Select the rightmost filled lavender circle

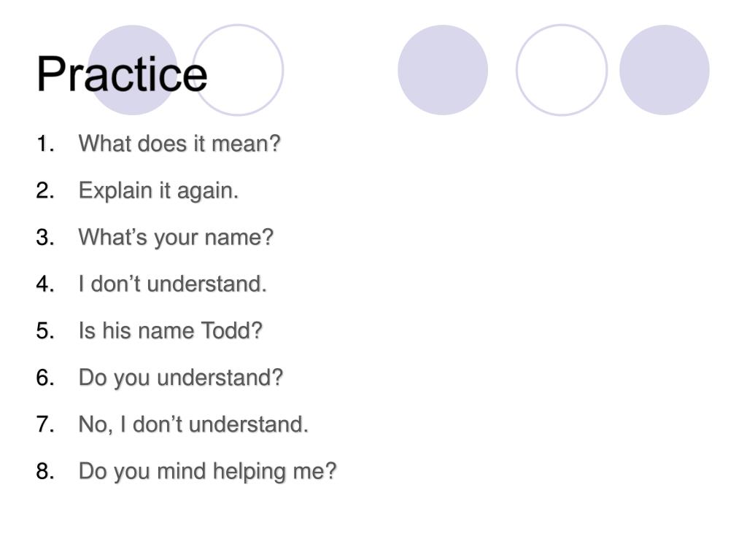664,70
